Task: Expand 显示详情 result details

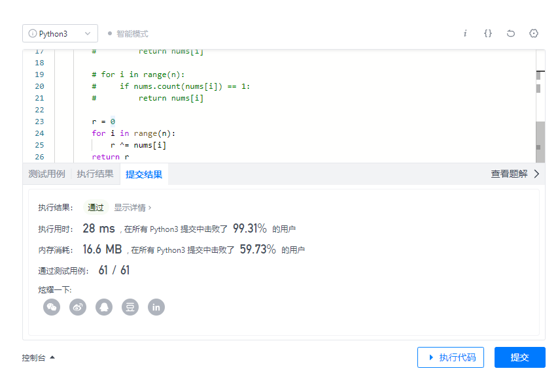Action: click(132, 208)
